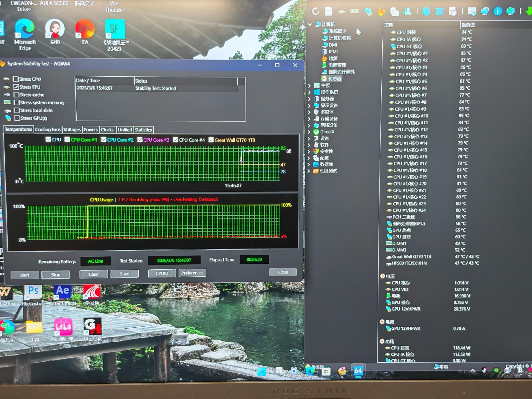This screenshot has height=399, width=532.
Task: Toggle CPU Core #3 graph line checkbox
Action: tap(140, 140)
